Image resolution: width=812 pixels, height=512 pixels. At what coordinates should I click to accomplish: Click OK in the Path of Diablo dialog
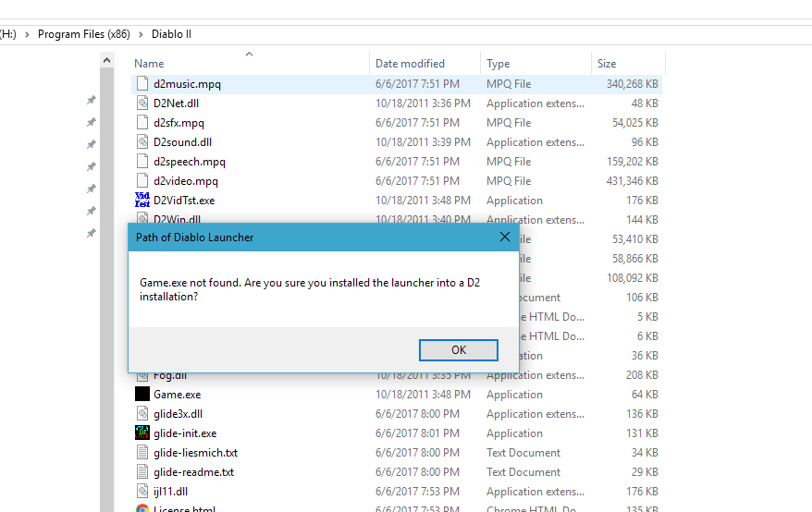coord(459,350)
